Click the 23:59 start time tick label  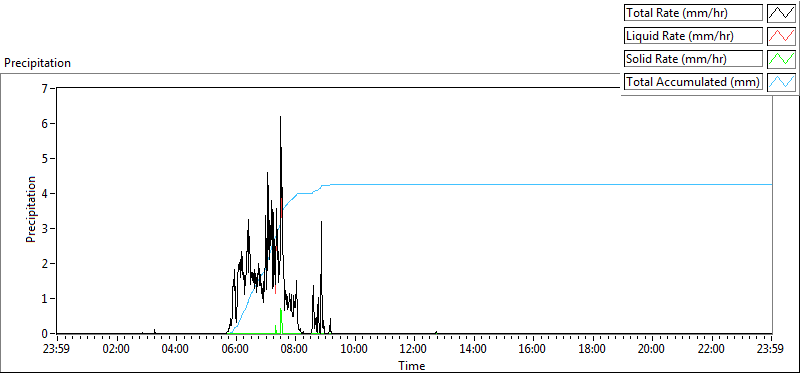click(57, 350)
